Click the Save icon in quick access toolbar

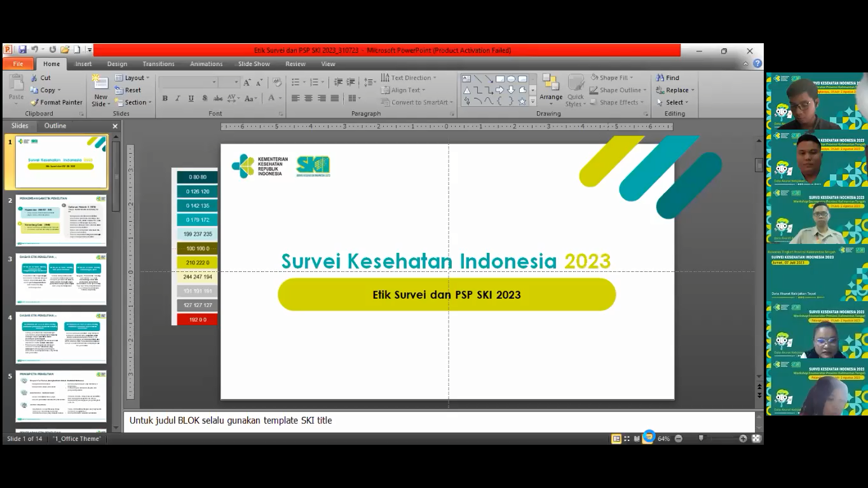(x=22, y=50)
